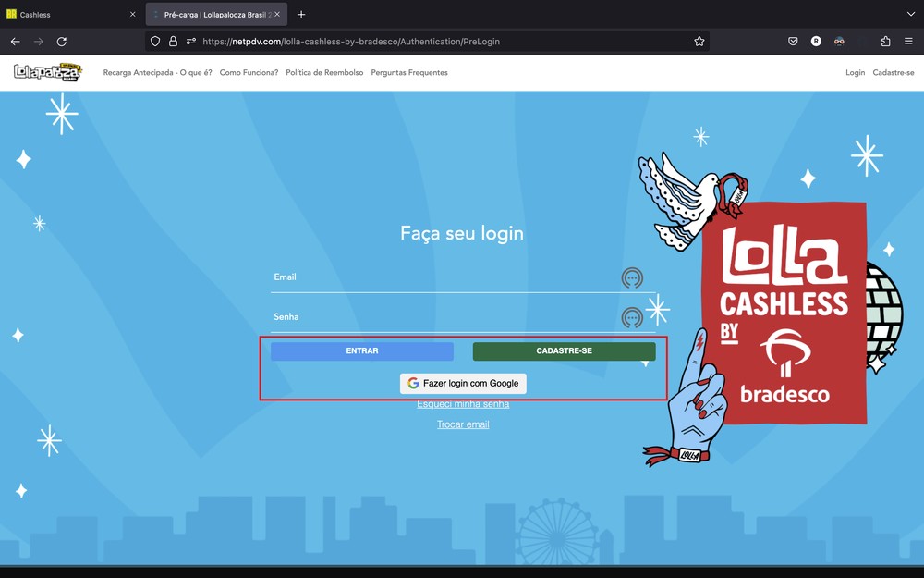Screen dimensions: 924x578
Task: Select Perguntas Frequentes in the navigation
Action: coord(409,72)
